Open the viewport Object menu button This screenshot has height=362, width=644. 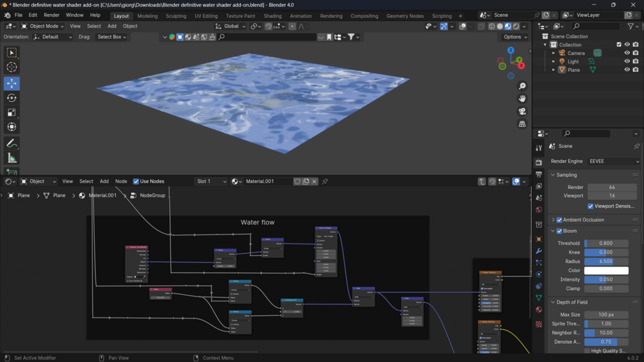pyautogui.click(x=130, y=26)
